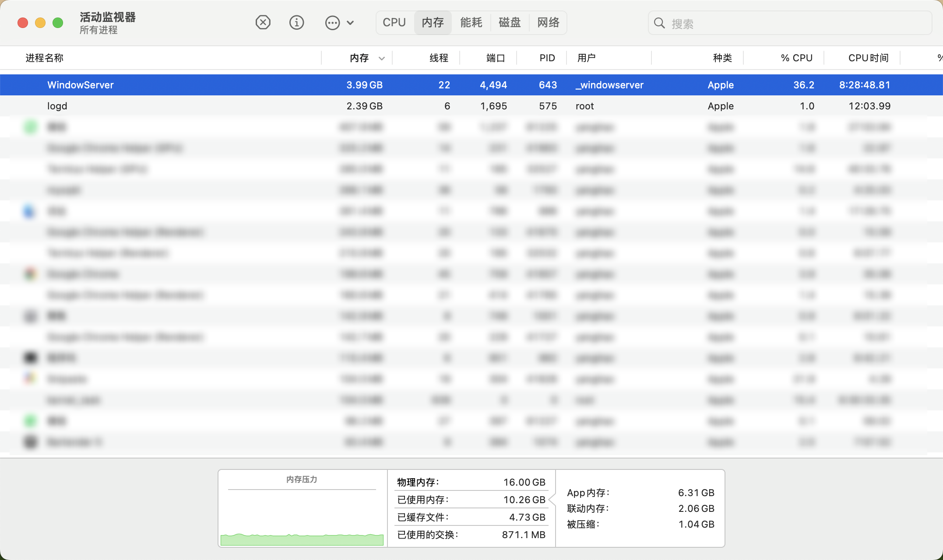The height and width of the screenshot is (560, 943).
Task: Sort by 进程名称 column header
Action: point(45,58)
